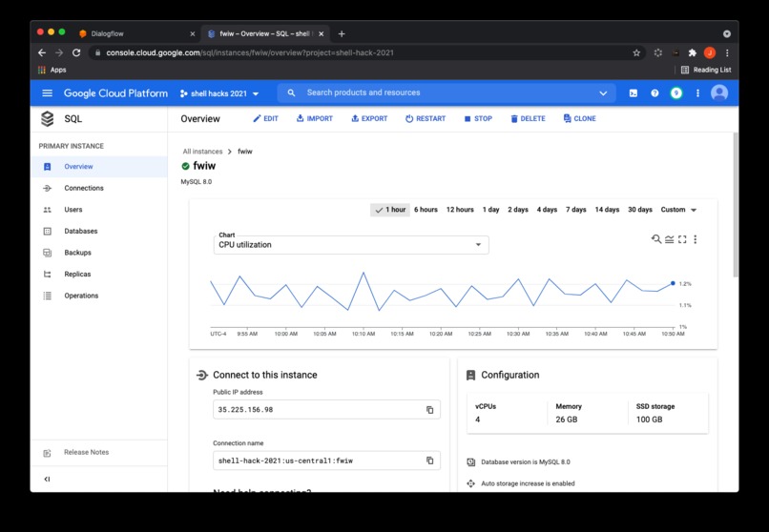
Task: Click the SQL product logo icon
Action: tap(47, 118)
